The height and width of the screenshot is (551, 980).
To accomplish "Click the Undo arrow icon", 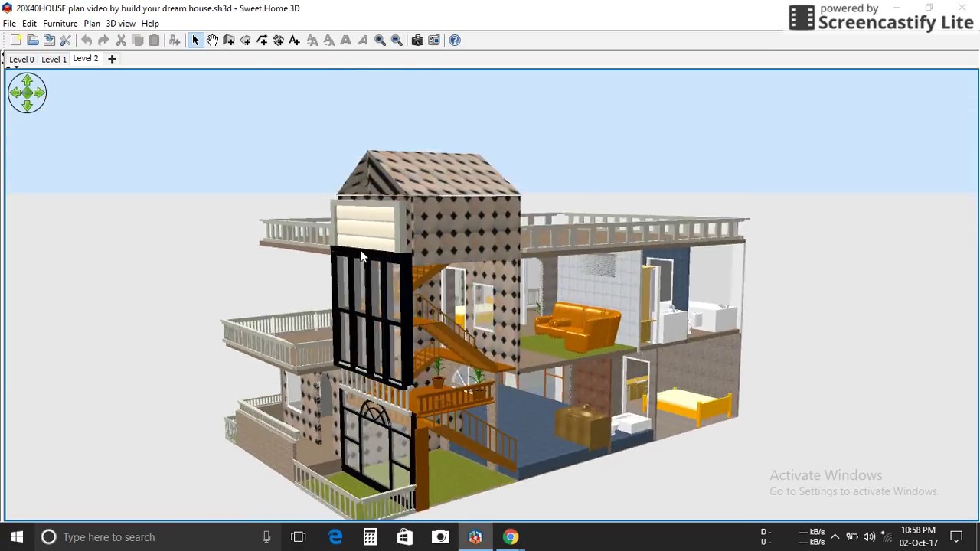I will (x=87, y=40).
